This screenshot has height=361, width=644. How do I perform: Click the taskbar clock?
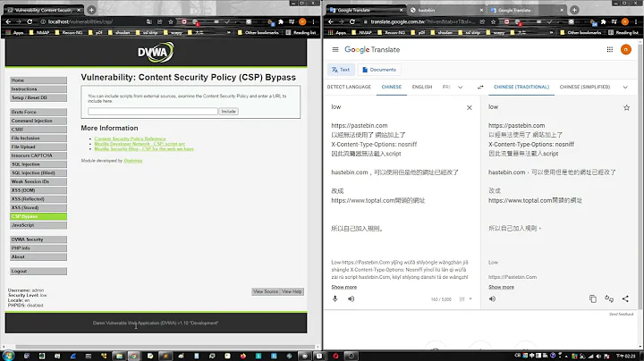tap(626, 356)
